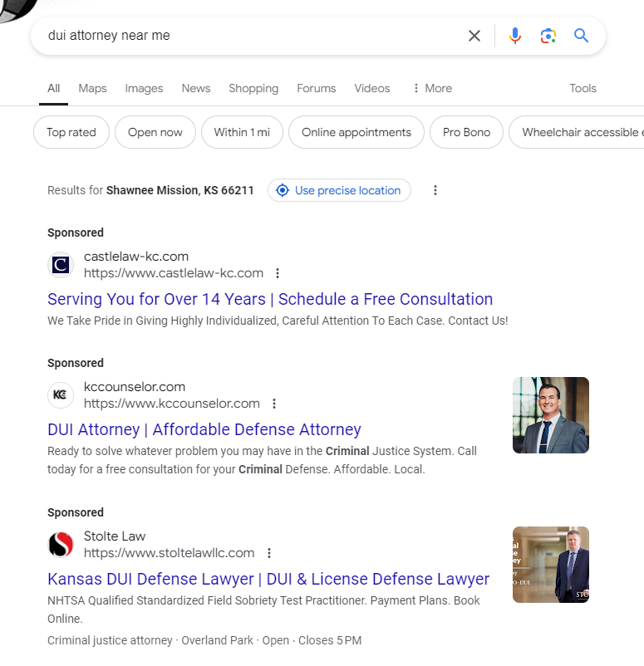This screenshot has width=644, height=666.
Task: Select the All results tab
Action: (53, 88)
